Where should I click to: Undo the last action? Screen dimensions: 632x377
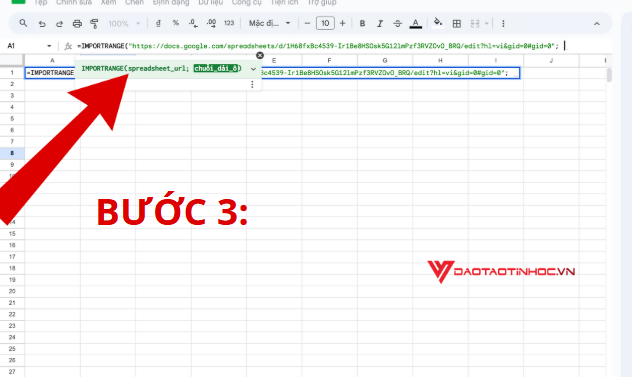(x=42, y=24)
